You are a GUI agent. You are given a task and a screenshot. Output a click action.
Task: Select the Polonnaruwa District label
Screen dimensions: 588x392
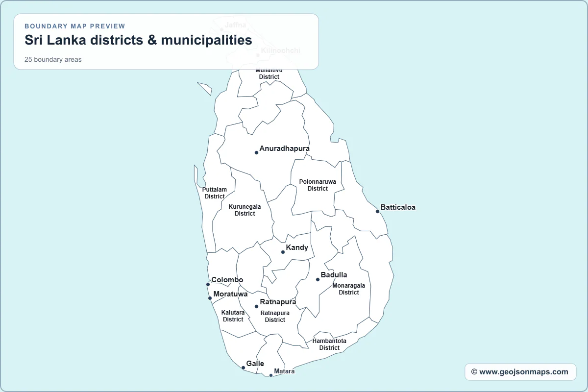coord(318,185)
